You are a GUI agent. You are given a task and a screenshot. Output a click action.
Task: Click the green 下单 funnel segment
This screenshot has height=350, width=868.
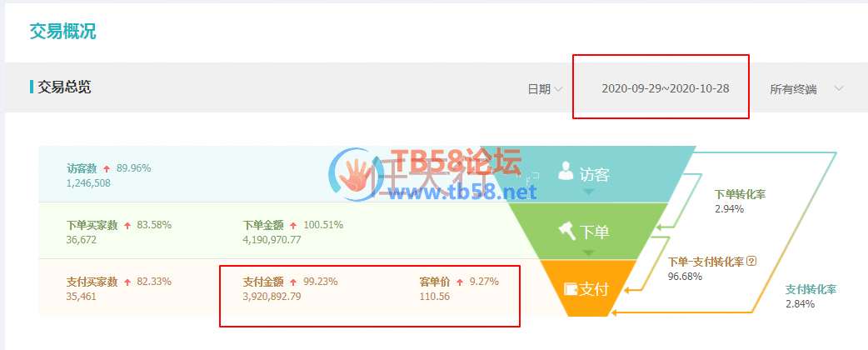coord(587,230)
